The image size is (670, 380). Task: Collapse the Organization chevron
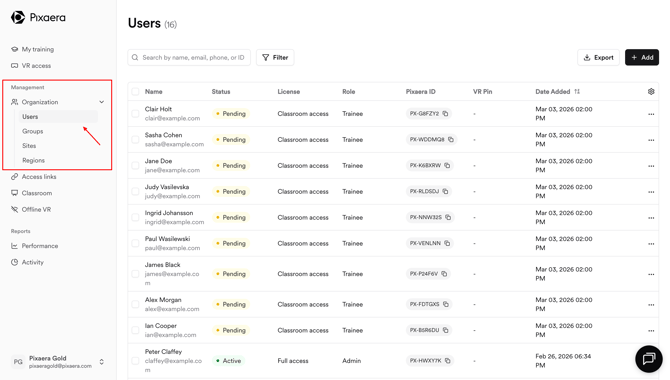102,102
